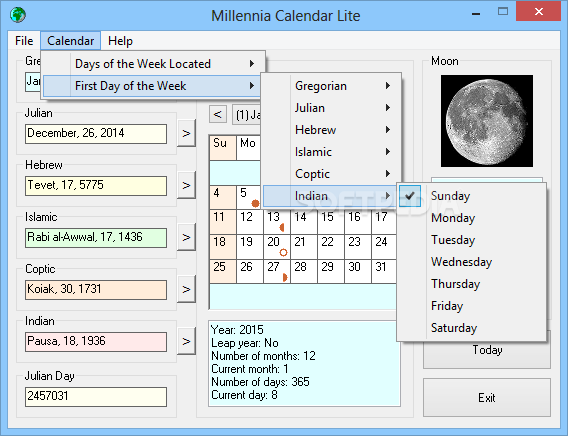Select day 18 in the calendar

pyautogui.click(x=223, y=247)
